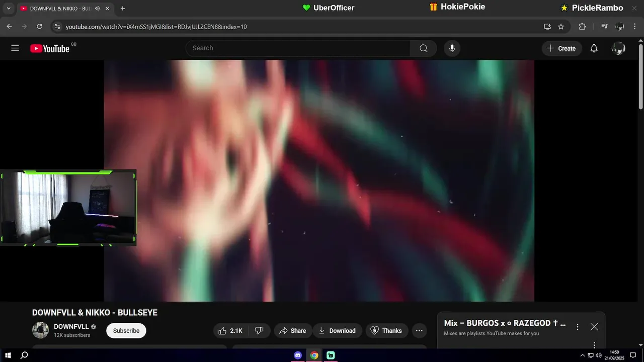Open Windows notification center icon
Image resolution: width=644 pixels, height=362 pixels.
click(633, 355)
